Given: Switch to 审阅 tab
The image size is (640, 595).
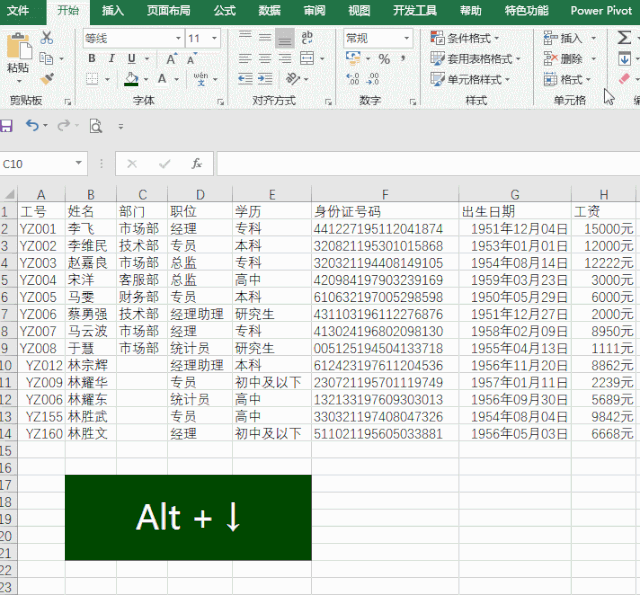Looking at the screenshot, I should pos(314,10).
